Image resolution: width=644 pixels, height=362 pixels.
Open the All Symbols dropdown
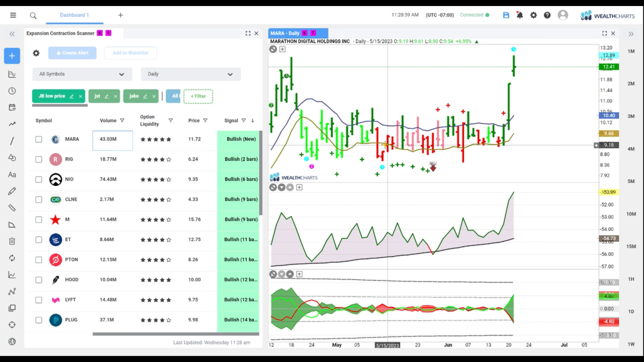82,74
